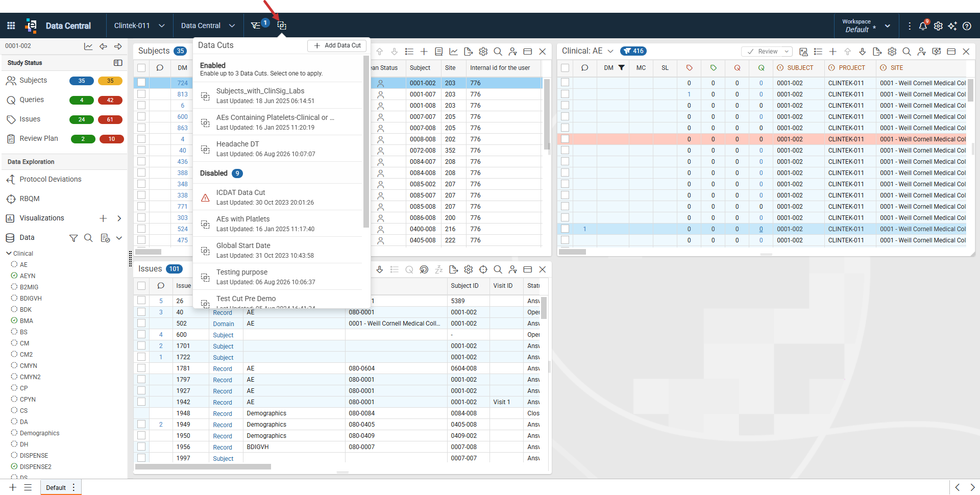Open Subjects panel settings gear

click(x=483, y=52)
